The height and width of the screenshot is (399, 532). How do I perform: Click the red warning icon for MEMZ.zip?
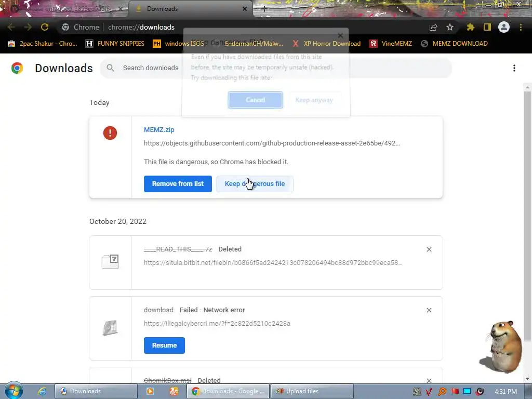110,133
